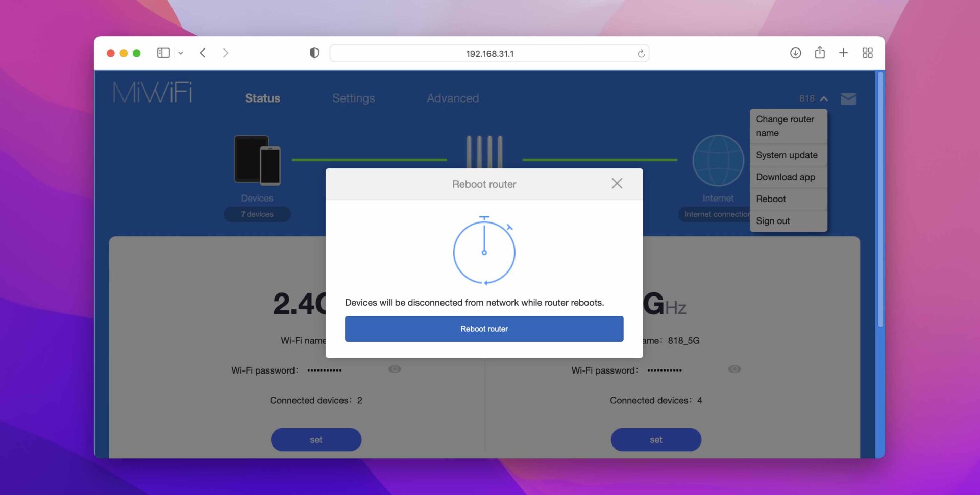Screen dimensions: 980x495
Task: Click the Safari share icon
Action: (820, 53)
